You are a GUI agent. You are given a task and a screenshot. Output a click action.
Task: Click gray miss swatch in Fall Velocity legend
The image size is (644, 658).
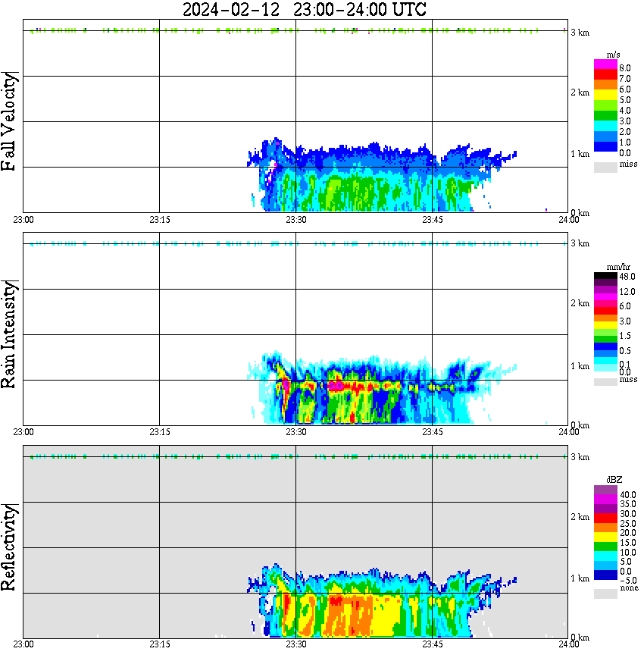(605, 167)
